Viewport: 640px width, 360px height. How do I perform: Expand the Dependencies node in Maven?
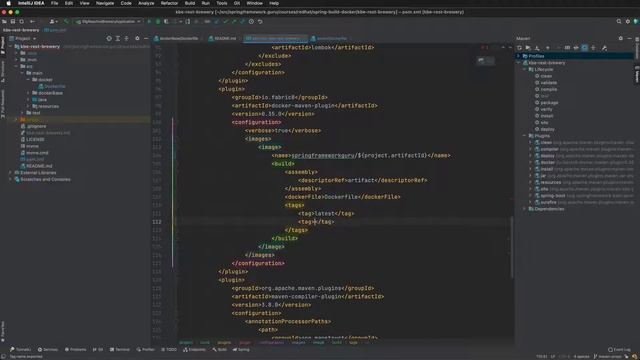[x=525, y=209]
